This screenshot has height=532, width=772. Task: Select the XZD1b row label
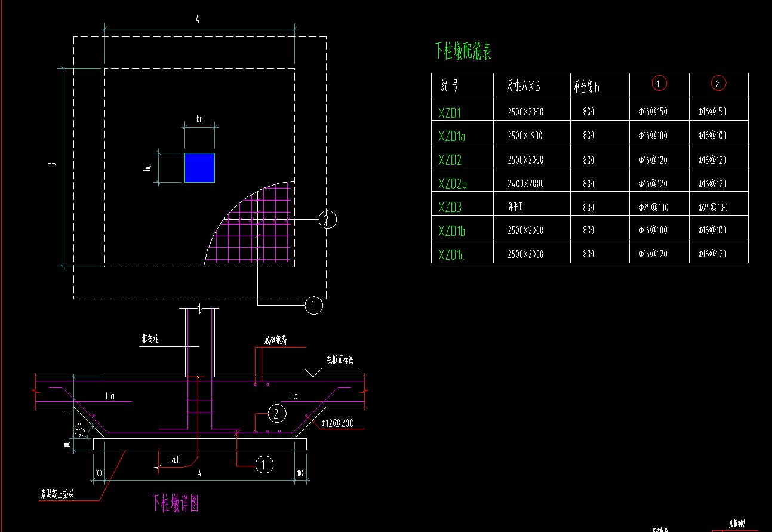click(x=452, y=230)
